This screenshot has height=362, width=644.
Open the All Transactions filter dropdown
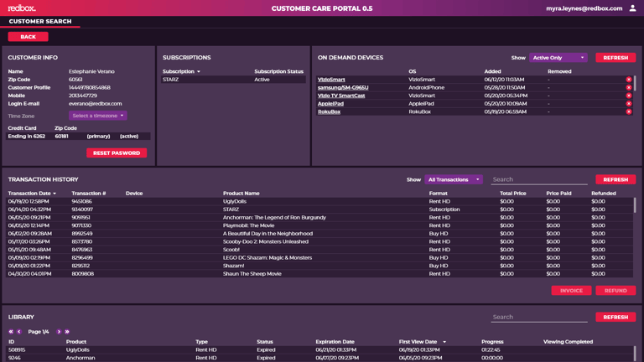pyautogui.click(x=454, y=180)
